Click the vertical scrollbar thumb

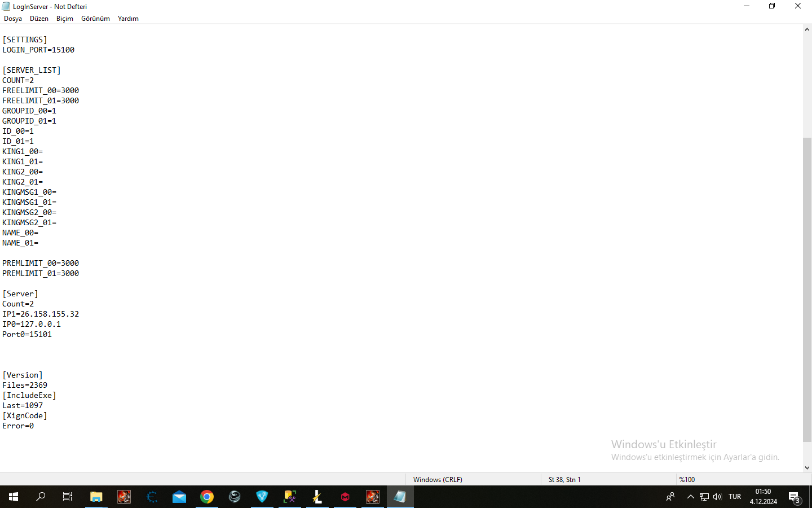[807, 290]
